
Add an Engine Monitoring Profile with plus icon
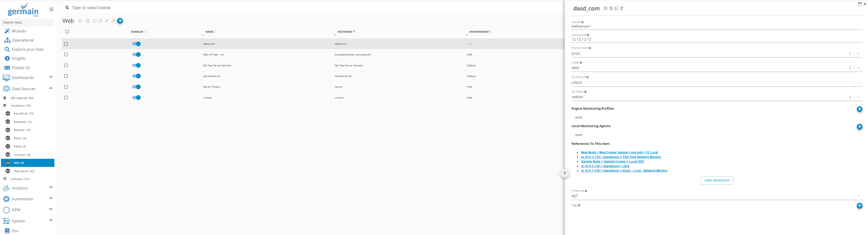(x=859, y=109)
